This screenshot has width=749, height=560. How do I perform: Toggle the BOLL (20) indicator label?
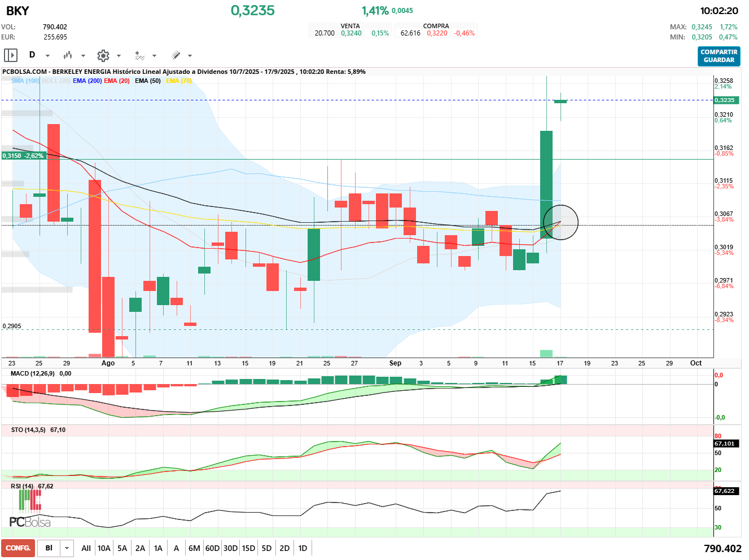56,81
